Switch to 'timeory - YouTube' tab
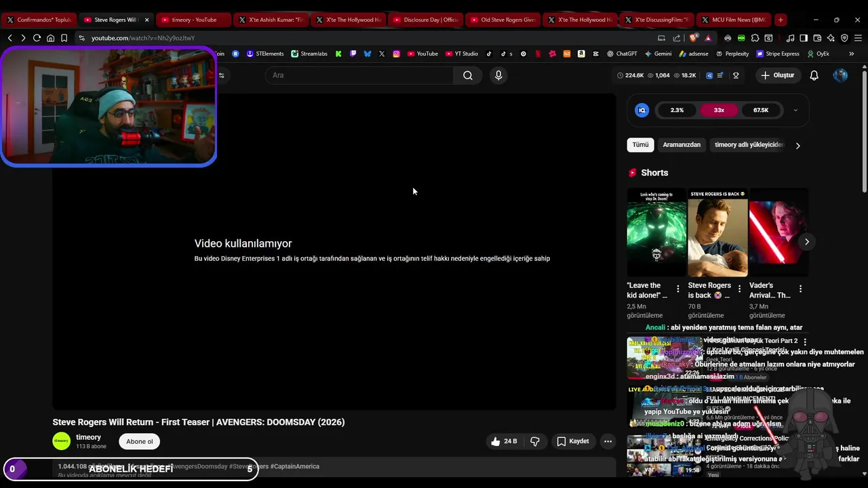Image resolution: width=868 pixels, height=488 pixels. coord(193,20)
